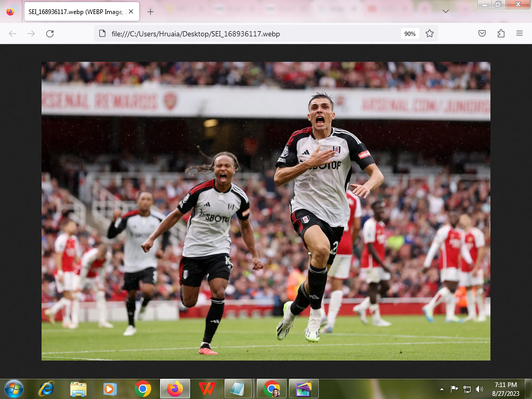
Task: Click the football celebration image
Action: pyautogui.click(x=265, y=211)
